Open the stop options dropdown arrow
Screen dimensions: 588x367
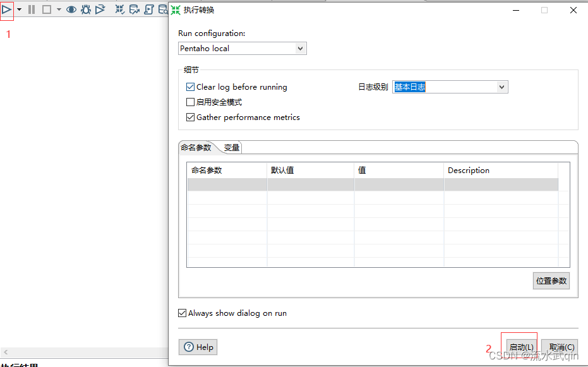pos(59,9)
